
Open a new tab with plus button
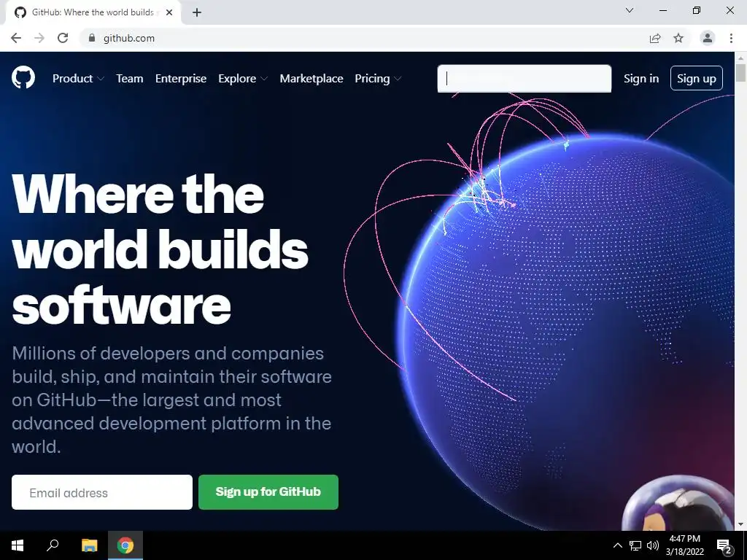coord(197,12)
